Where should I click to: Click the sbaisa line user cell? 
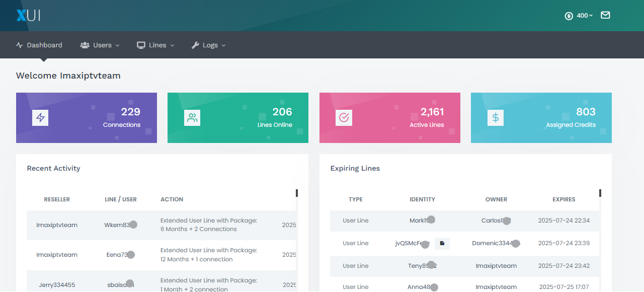[x=121, y=284]
